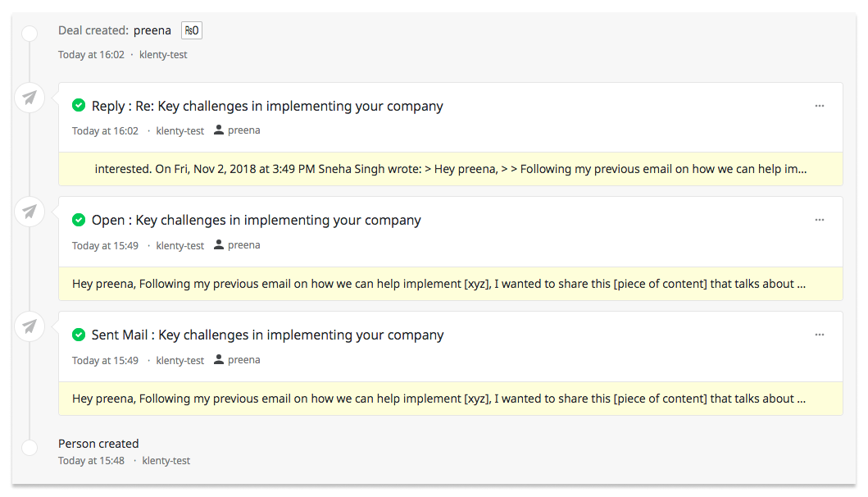Screen dimensions: 868x497
Task: Open the three-dot menu on Open entry
Action: point(819,220)
